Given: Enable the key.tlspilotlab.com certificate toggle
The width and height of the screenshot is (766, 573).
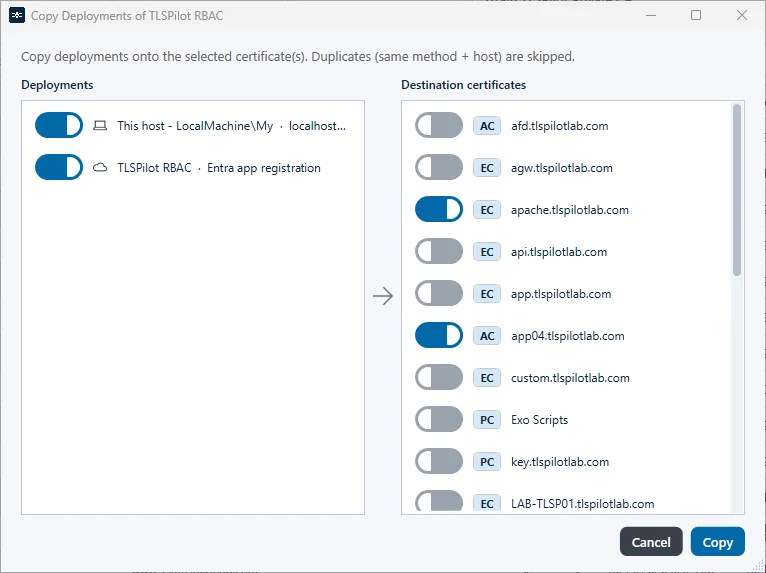Looking at the screenshot, I should pyautogui.click(x=439, y=461).
